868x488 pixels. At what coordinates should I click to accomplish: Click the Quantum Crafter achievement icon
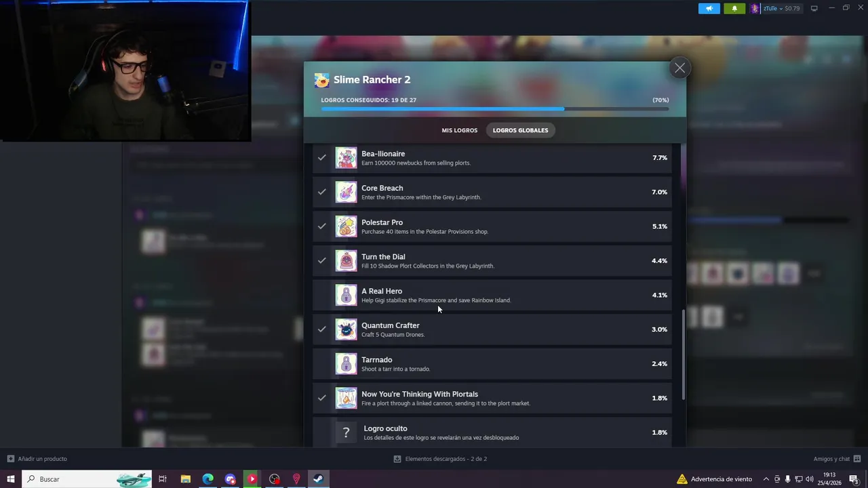(346, 329)
